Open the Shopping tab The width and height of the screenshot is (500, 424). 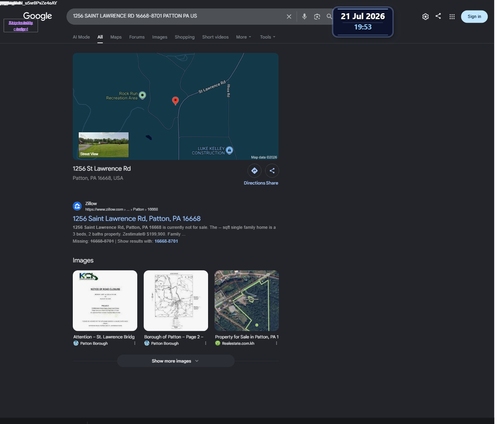(x=185, y=37)
